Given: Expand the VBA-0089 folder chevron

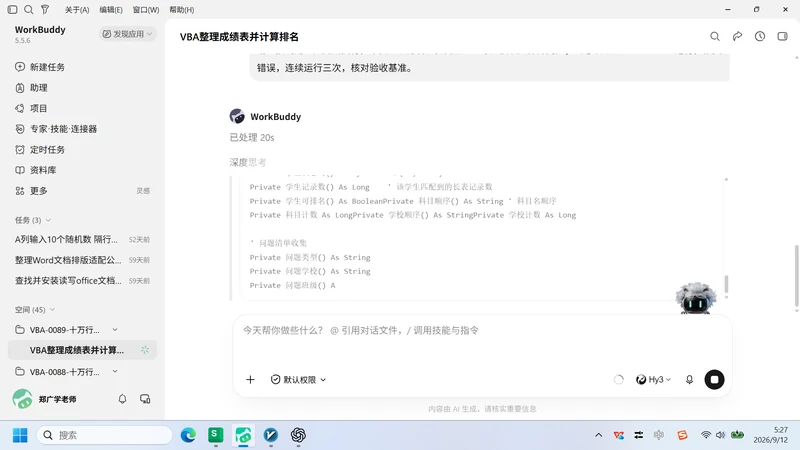Looking at the screenshot, I should (x=115, y=330).
